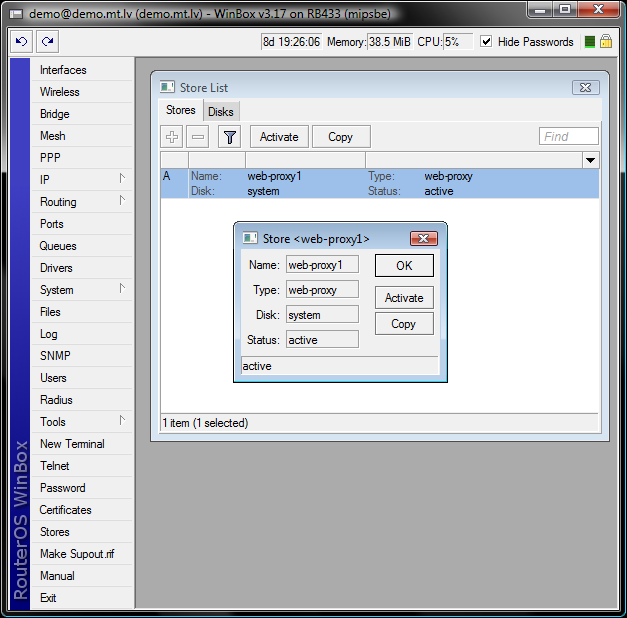Click the remove store minus icon
This screenshot has width=627, height=618.
pyautogui.click(x=198, y=137)
